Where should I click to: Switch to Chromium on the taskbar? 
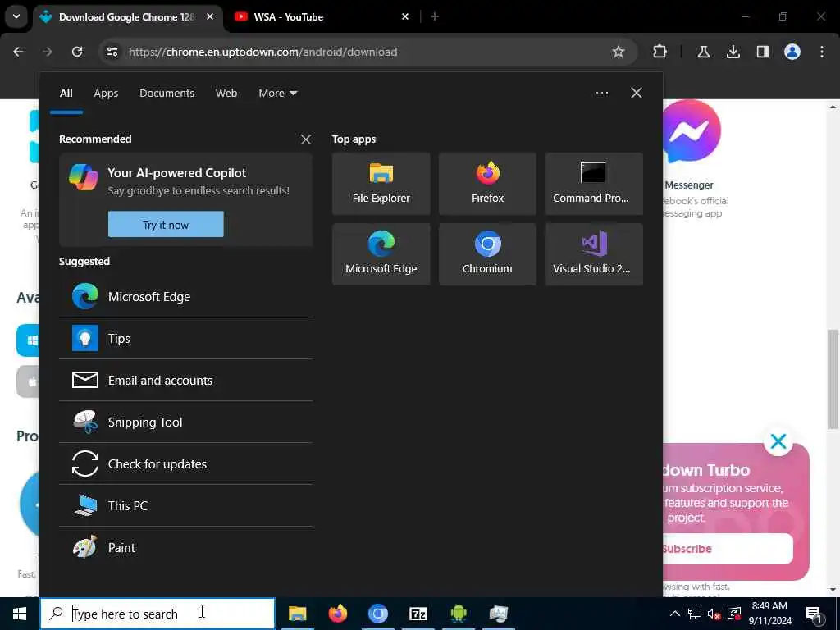pos(377,614)
